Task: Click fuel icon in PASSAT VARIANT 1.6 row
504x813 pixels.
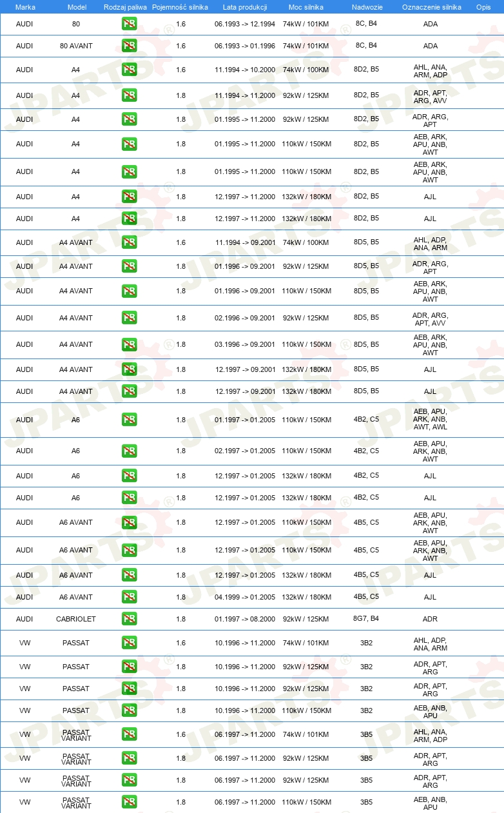Action: (x=129, y=734)
